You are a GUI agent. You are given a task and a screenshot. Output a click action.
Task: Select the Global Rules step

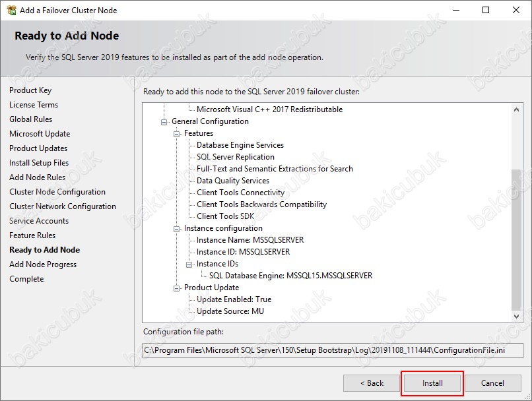[x=30, y=119]
